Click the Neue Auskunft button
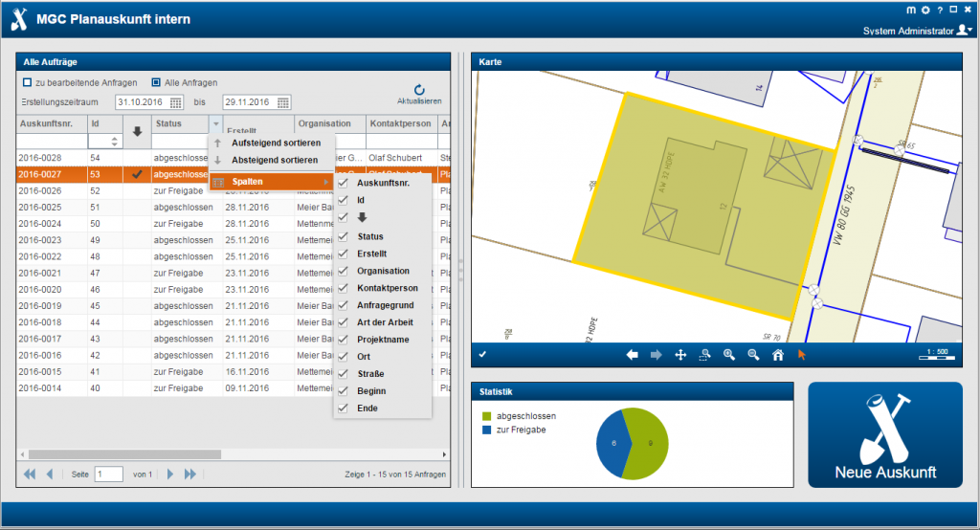 pos(885,435)
